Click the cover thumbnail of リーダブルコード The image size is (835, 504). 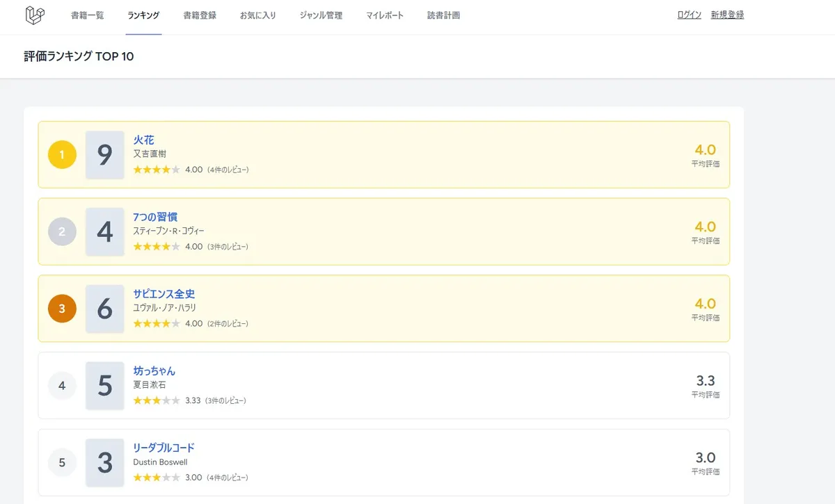click(105, 462)
